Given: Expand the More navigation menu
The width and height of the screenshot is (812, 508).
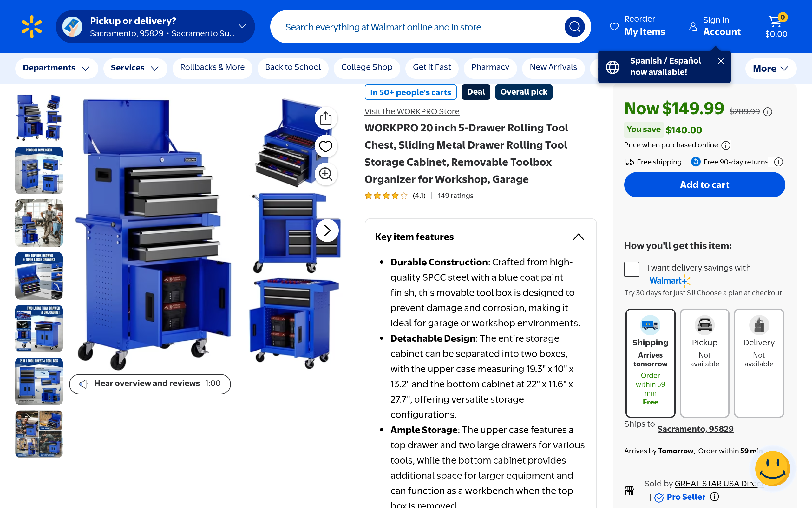Looking at the screenshot, I should [770, 69].
